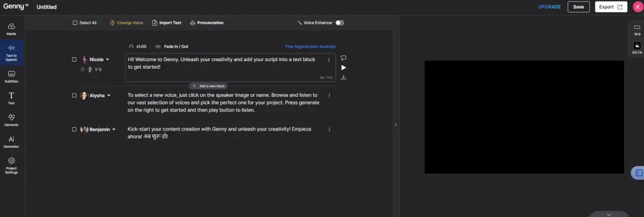Screen dimensions: 644x217
Task: Open the Media panel in sidebar
Action: (x=11, y=29)
